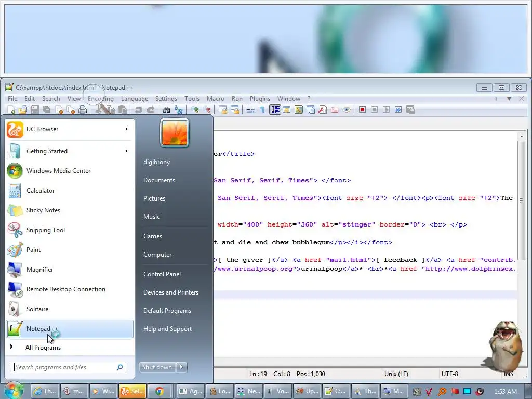Image resolution: width=532 pixels, height=399 pixels.
Task: Launch Solitaire from Start menu
Action: pos(70,309)
